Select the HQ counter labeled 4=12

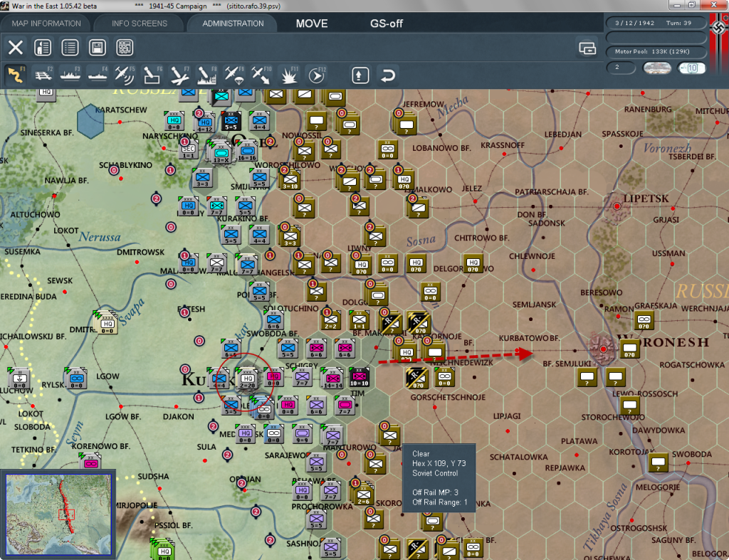(205, 123)
